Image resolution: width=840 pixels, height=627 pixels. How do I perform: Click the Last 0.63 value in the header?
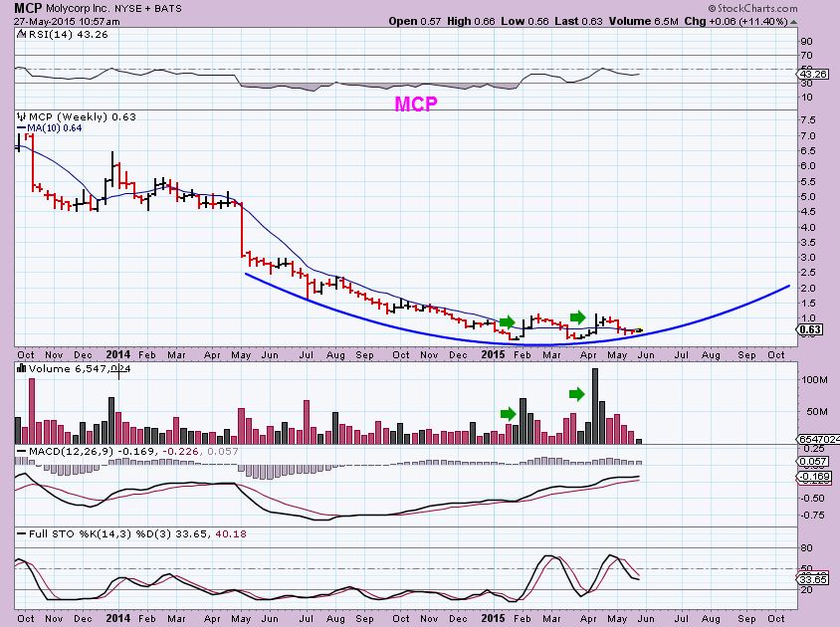click(x=578, y=22)
